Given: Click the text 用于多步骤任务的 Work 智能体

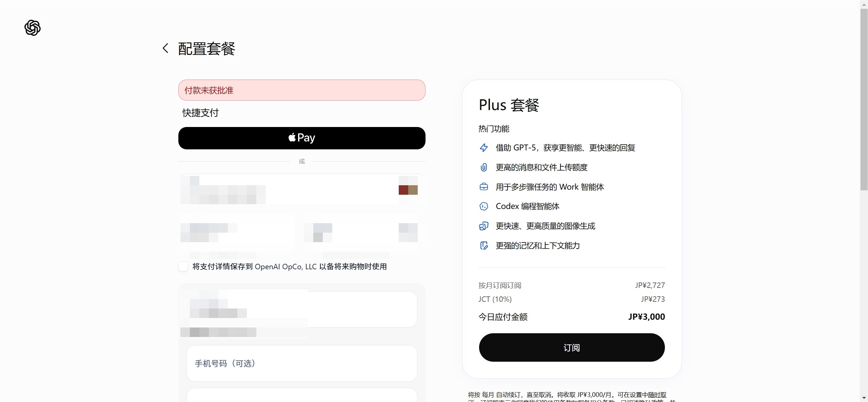Looking at the screenshot, I should click(x=550, y=187).
